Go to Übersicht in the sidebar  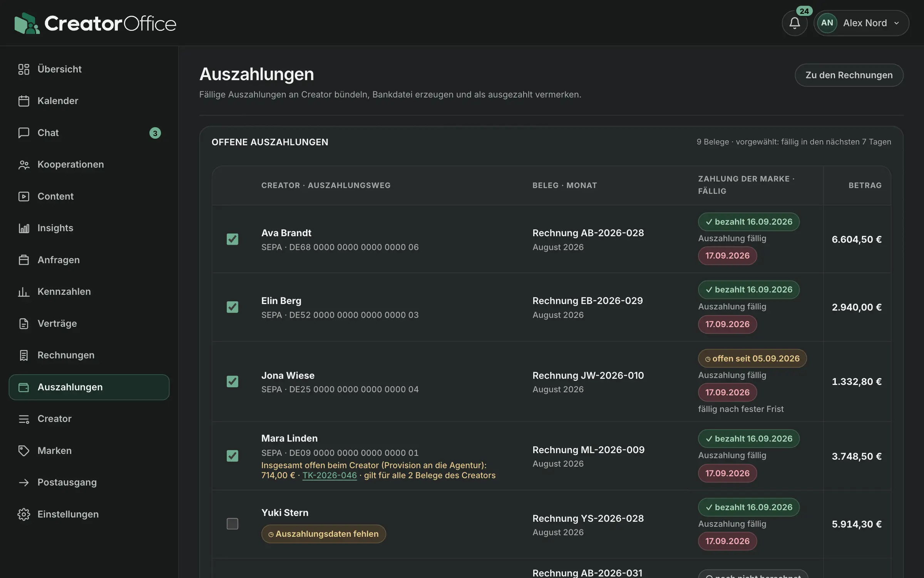point(89,69)
